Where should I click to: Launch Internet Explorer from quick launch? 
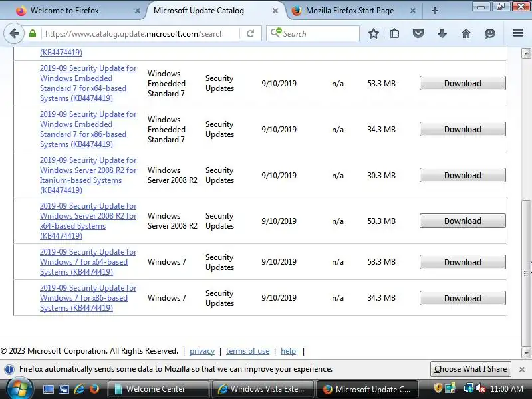click(x=79, y=389)
